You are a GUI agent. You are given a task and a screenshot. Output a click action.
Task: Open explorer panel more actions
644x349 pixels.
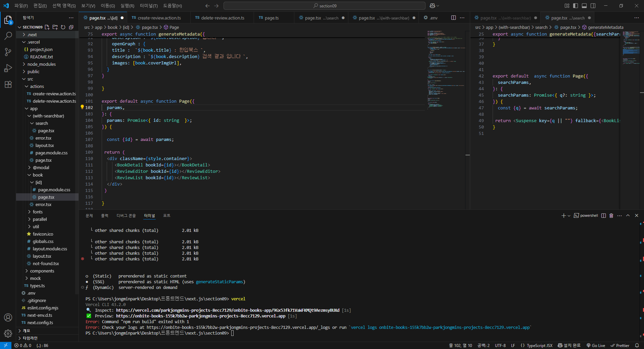[x=71, y=18]
